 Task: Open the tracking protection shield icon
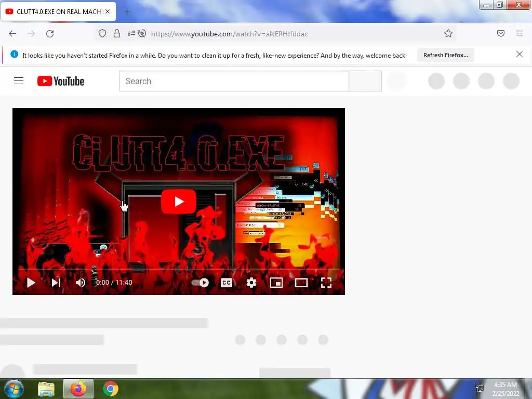102,33
